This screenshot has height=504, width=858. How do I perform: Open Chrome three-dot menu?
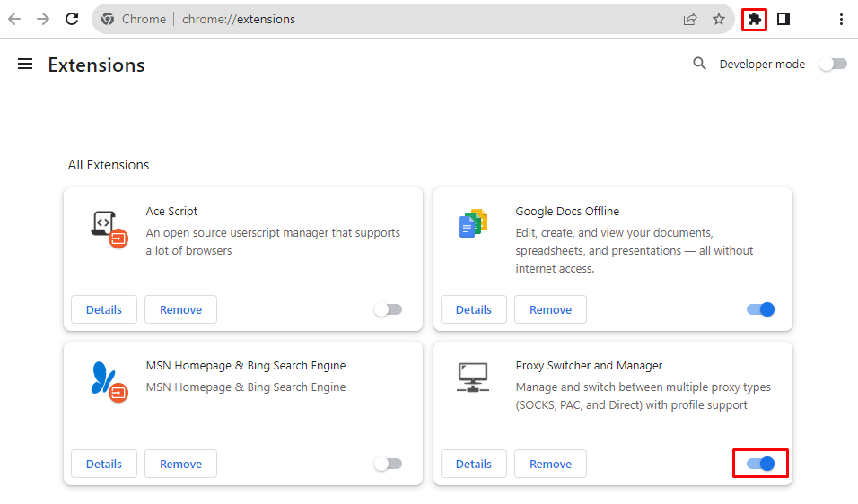click(841, 19)
